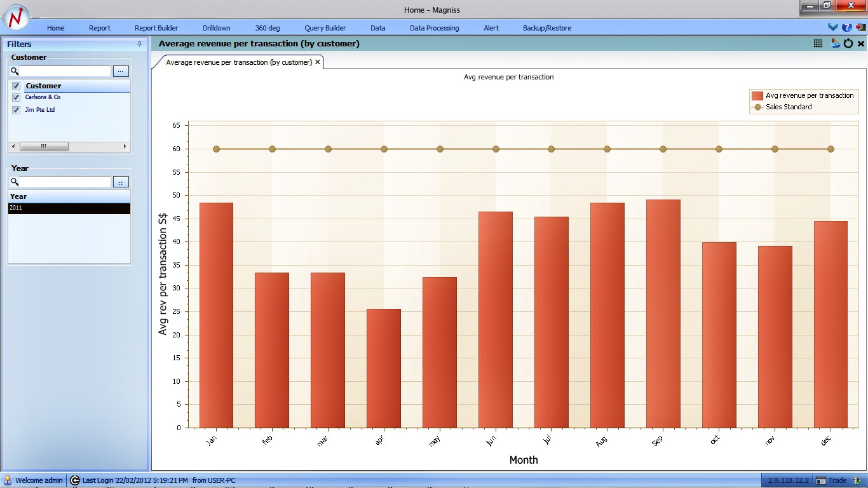Click the Jim Pte Ltd customer name
This screenshot has height=488, width=868.
click(40, 110)
